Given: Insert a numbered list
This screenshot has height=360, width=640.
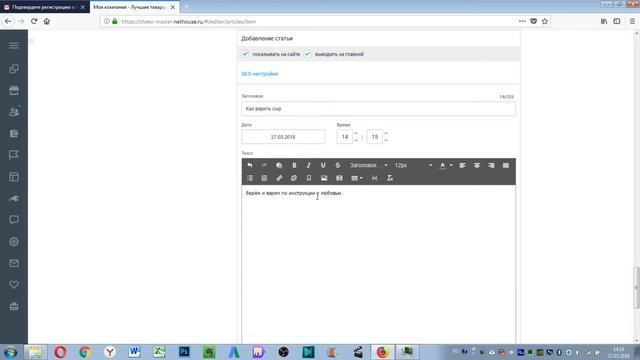Looking at the screenshot, I should click(x=264, y=178).
